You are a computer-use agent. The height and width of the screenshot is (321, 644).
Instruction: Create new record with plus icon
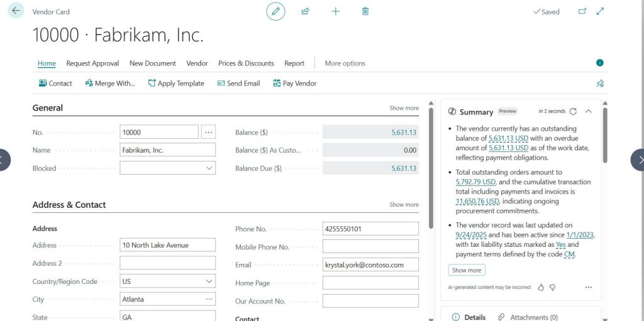pos(336,11)
